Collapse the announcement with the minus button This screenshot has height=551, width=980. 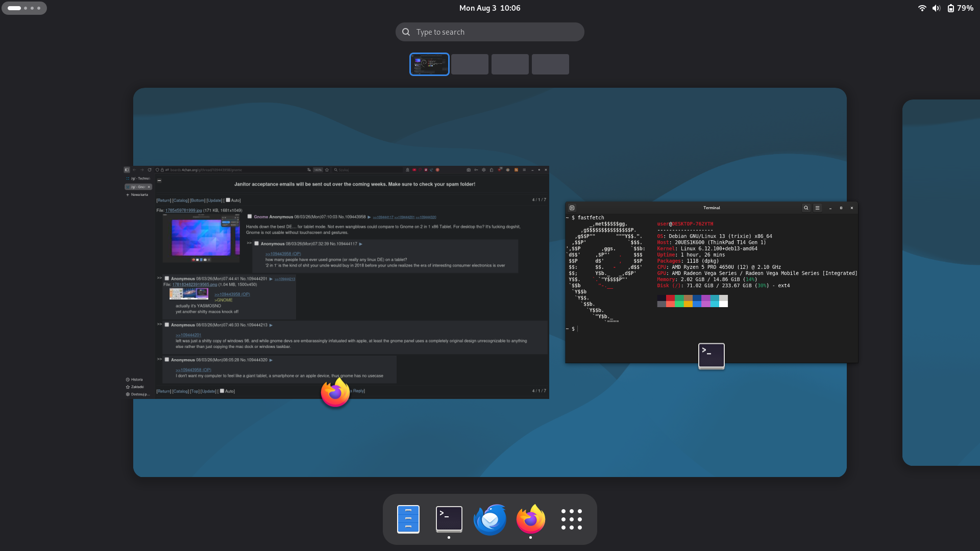159,181
